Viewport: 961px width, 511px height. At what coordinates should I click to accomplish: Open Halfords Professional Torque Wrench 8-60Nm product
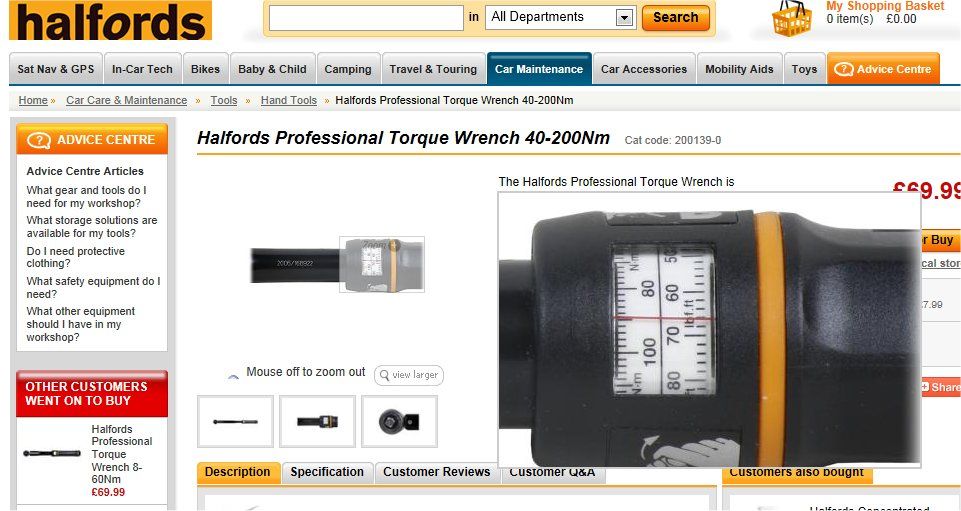(x=121, y=454)
